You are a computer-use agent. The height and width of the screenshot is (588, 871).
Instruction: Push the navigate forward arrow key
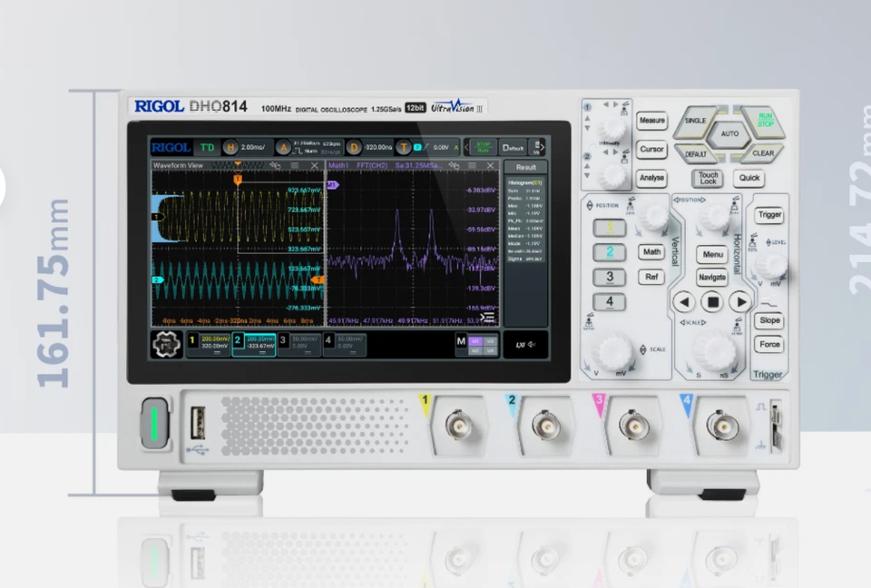(740, 302)
